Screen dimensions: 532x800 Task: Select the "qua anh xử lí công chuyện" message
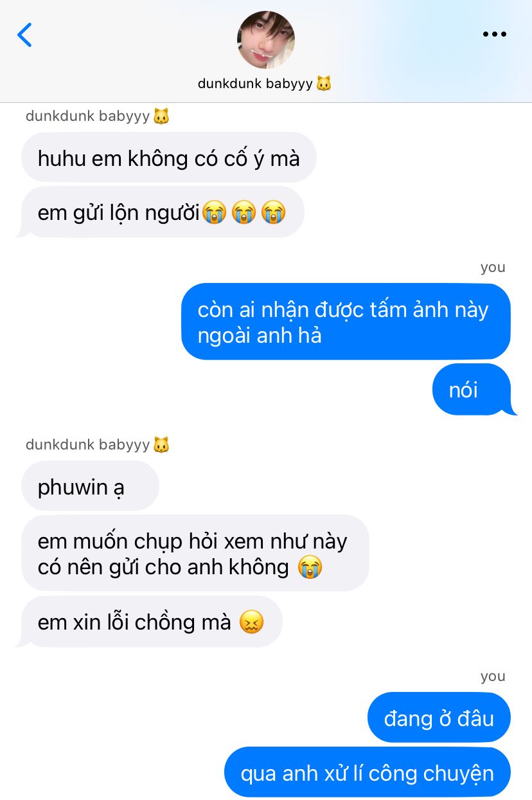[368, 772]
